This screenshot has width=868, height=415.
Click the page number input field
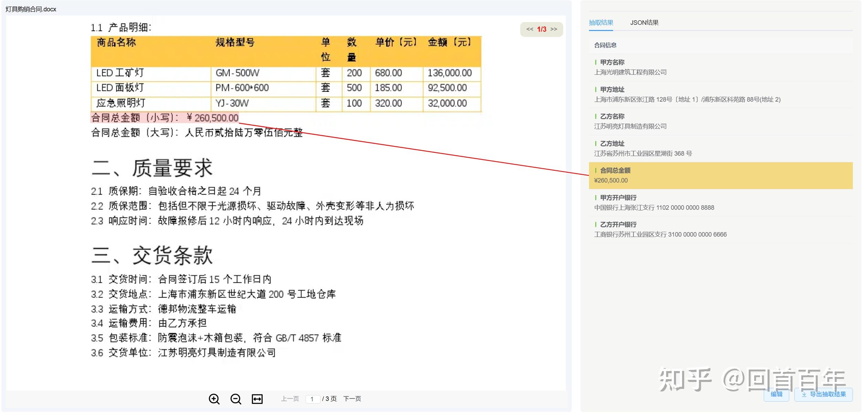(x=312, y=398)
